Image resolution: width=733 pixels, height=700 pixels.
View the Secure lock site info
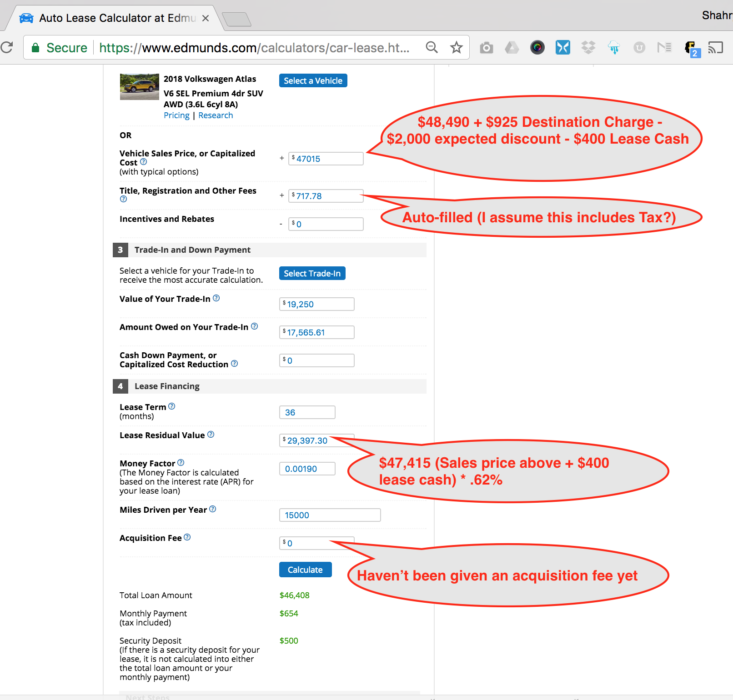pyautogui.click(x=59, y=48)
